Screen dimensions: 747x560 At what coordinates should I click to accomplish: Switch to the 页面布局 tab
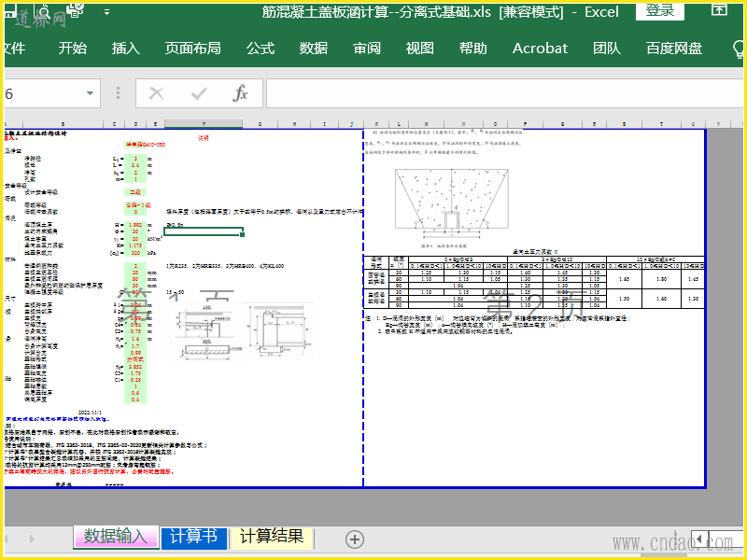point(193,49)
